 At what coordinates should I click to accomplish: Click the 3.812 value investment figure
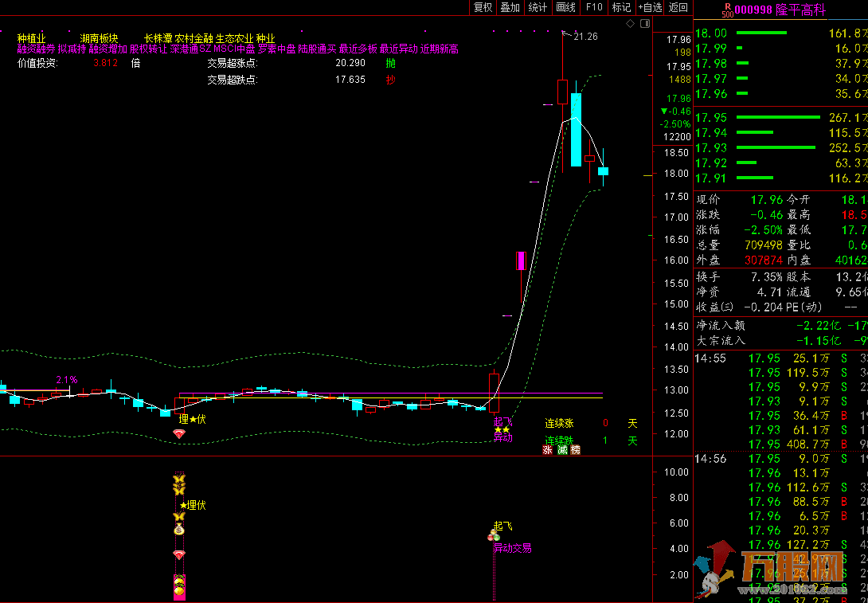tap(105, 63)
